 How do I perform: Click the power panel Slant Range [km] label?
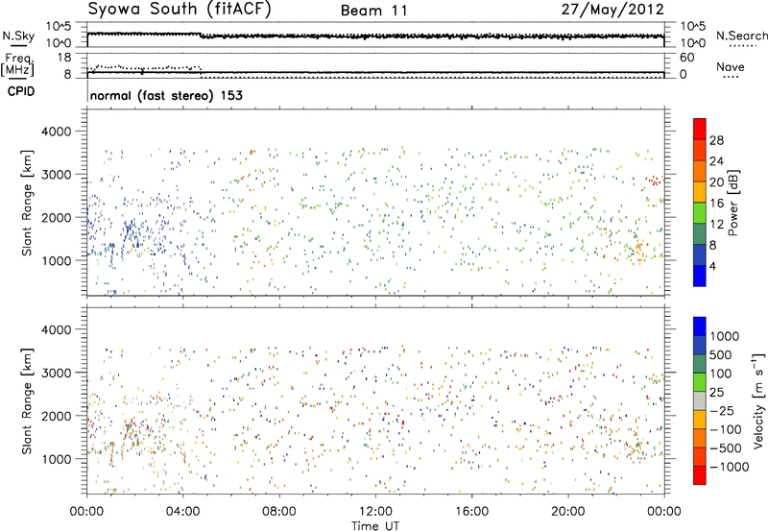[27, 203]
